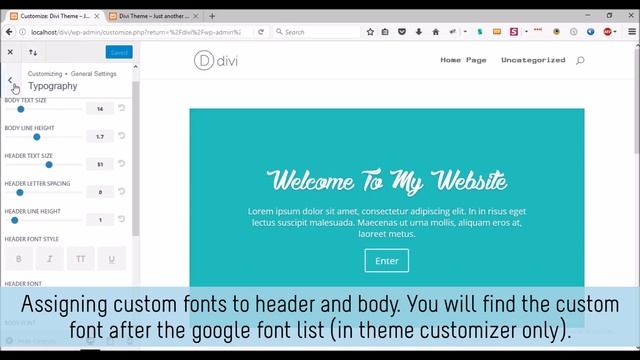Adjust the Body Line Height slider
Viewport: 640px width, 360px height.
click(37, 137)
